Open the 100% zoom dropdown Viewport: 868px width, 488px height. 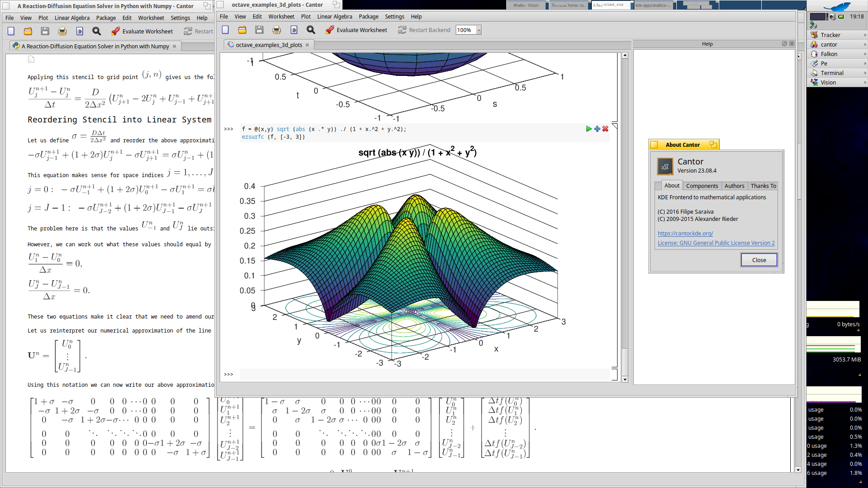(x=479, y=30)
